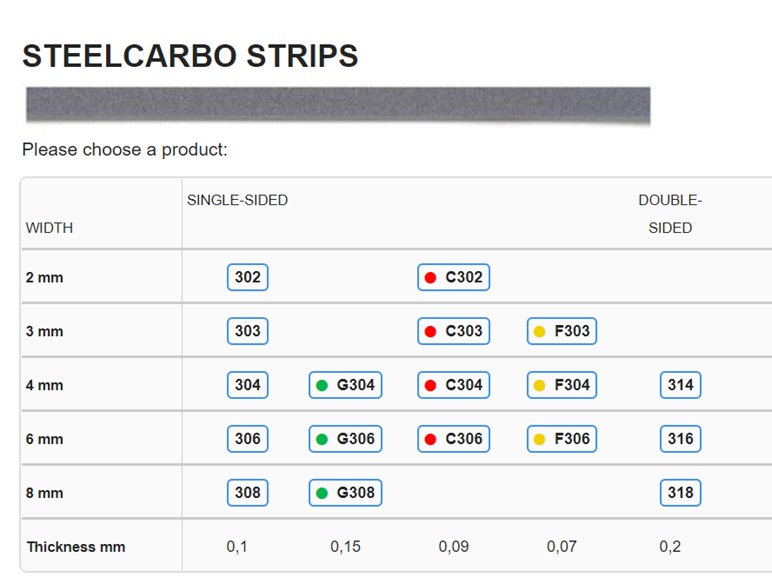Click the C304 product button

click(x=453, y=385)
